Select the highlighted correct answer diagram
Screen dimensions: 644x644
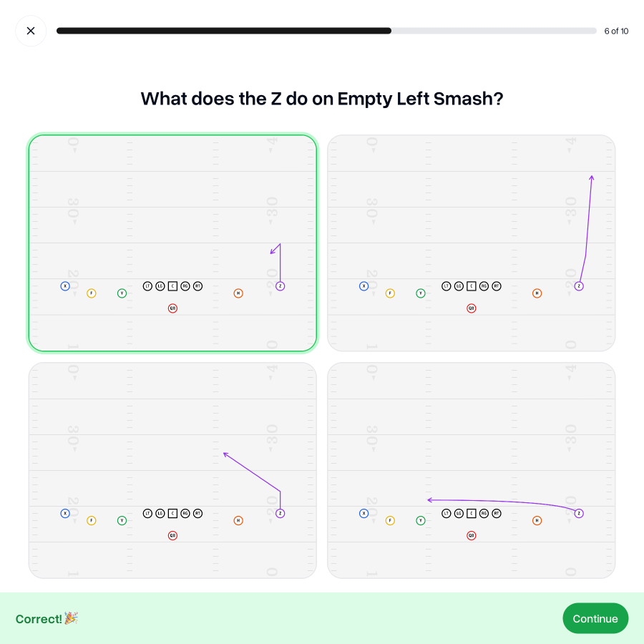(172, 243)
